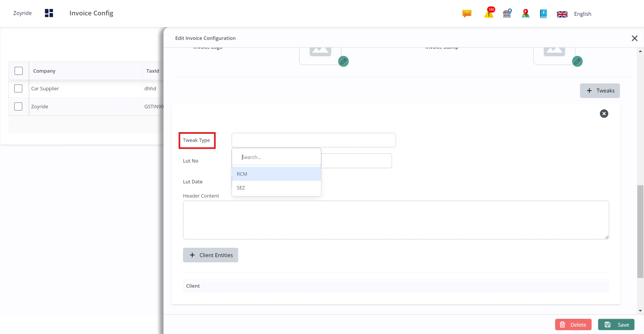Click the Invoice Config page title

click(91, 13)
